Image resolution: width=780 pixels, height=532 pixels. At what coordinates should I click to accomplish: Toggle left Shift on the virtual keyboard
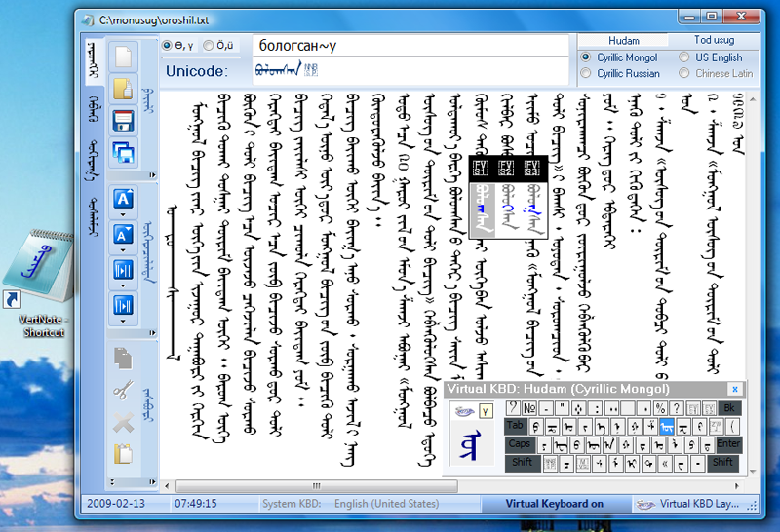[x=523, y=463]
